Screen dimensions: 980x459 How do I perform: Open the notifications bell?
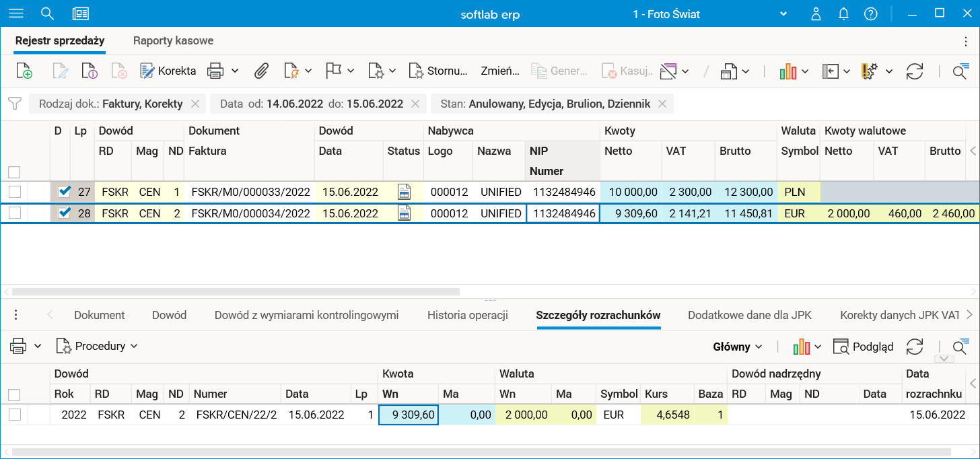(843, 13)
